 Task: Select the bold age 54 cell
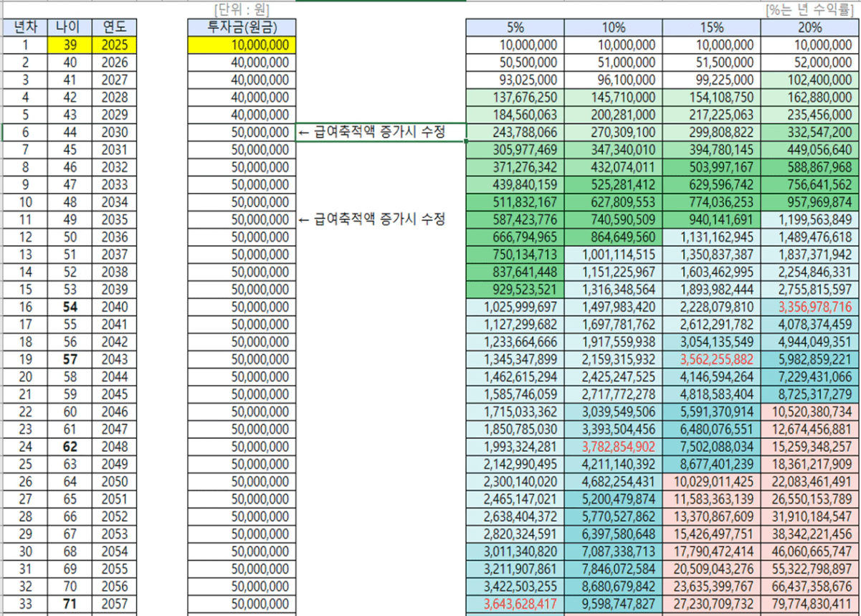pos(70,307)
